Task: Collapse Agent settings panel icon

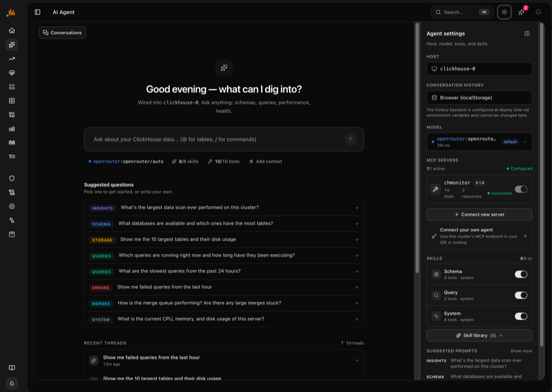Action: (527, 33)
